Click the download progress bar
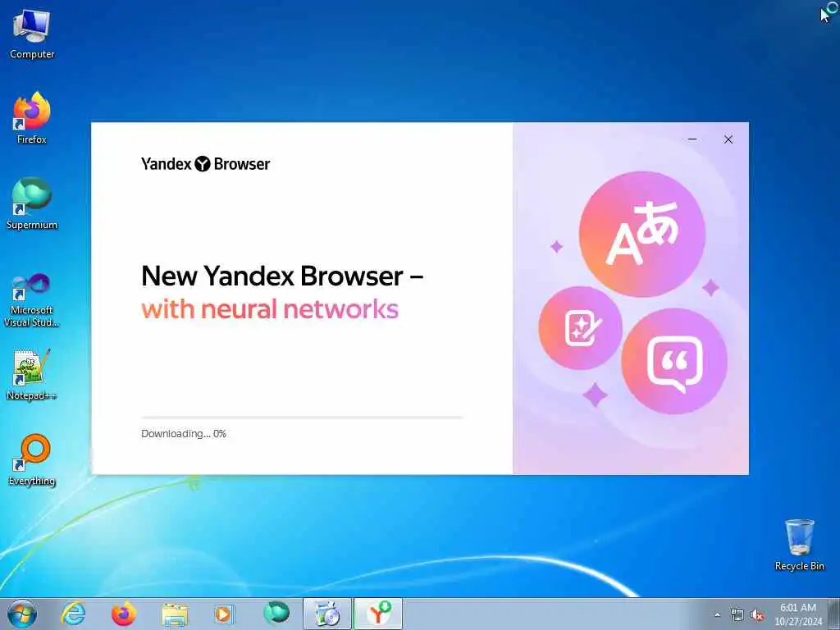The height and width of the screenshot is (630, 840). tap(302, 418)
